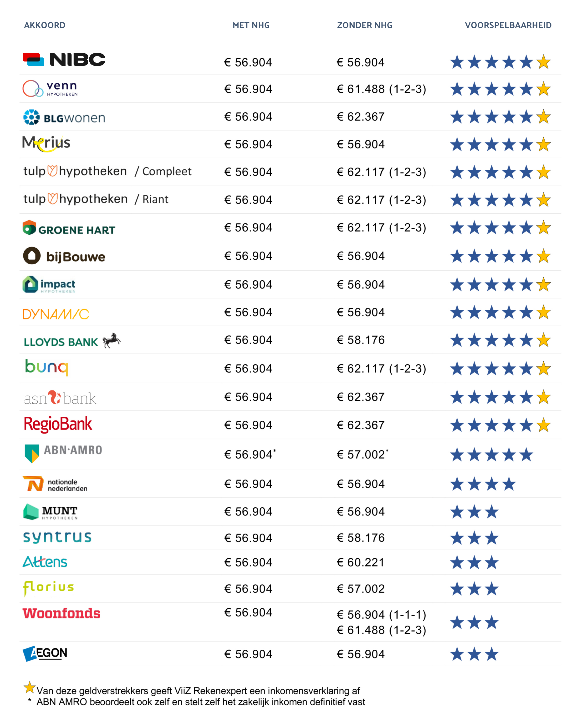Select the Impact Hypotheken logo

(x=49, y=284)
